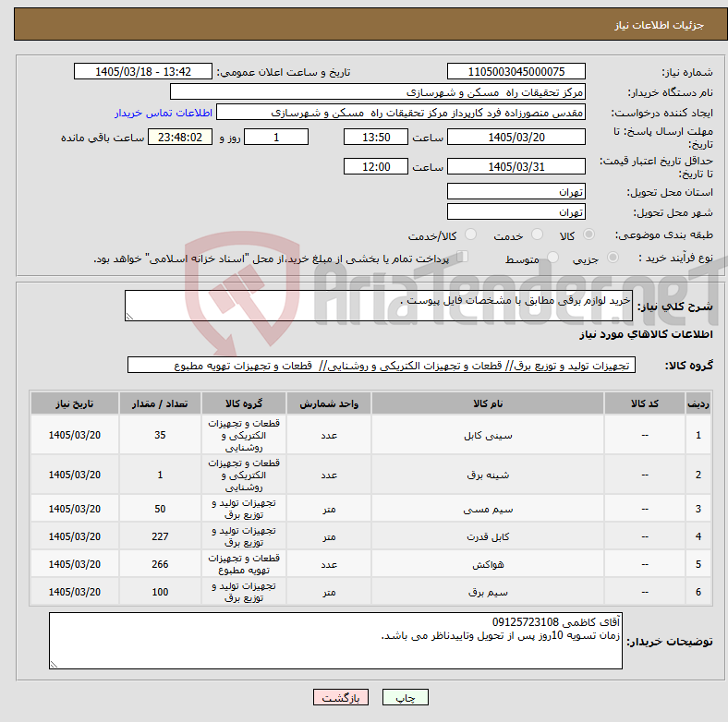
Task: Click the تعداد / مقدار column header
Action: pyautogui.click(x=160, y=403)
